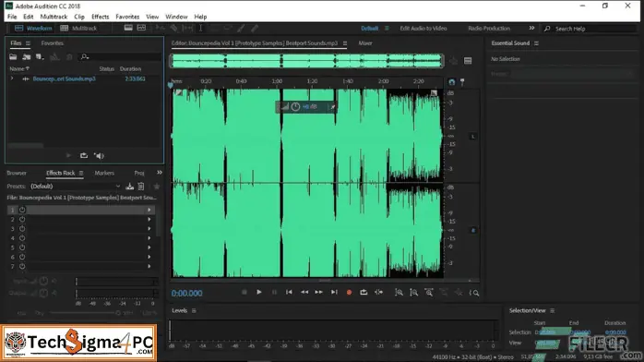Select the Bouncep..ort Sounds.mp3 file
This screenshot has height=362, width=644.
(x=64, y=78)
